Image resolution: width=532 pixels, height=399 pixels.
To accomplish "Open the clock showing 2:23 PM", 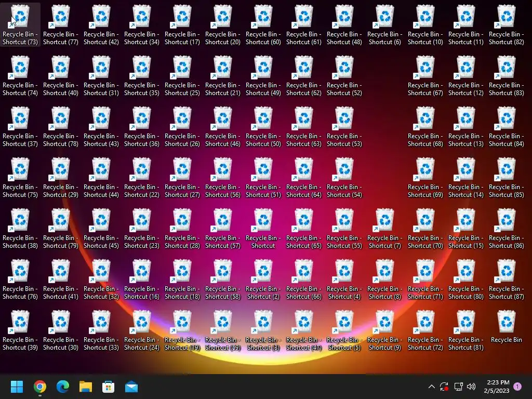I will (497, 387).
